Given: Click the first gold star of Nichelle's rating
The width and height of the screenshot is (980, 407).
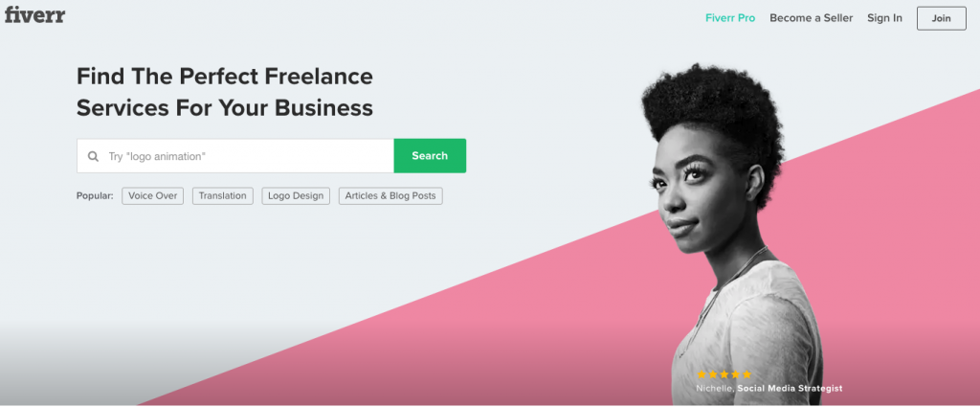Looking at the screenshot, I should (x=702, y=374).
